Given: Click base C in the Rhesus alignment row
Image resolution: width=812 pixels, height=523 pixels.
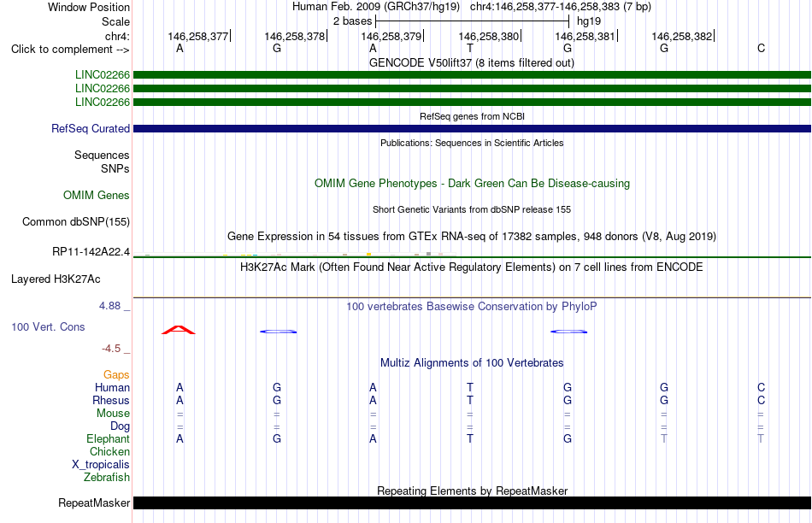Looking at the screenshot, I should click(x=761, y=400).
